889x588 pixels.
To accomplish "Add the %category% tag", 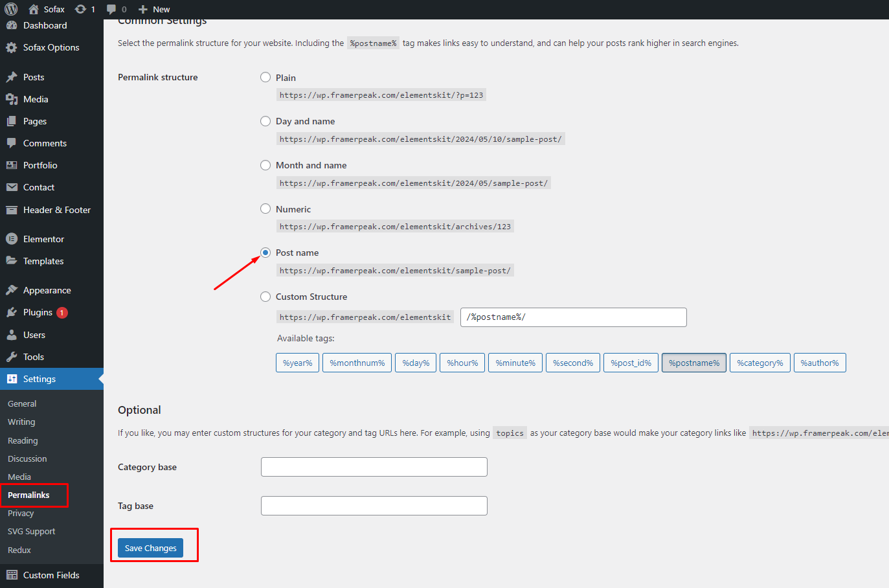I will pos(760,363).
